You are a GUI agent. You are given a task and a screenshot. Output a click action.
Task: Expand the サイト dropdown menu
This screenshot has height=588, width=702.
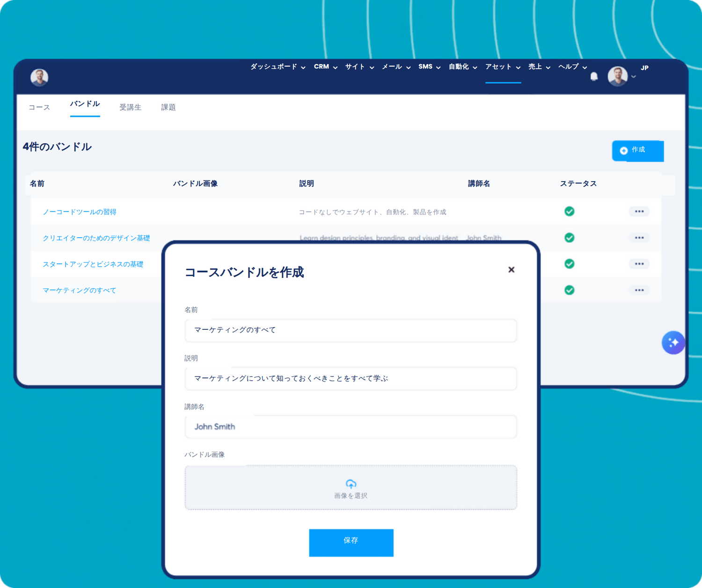(359, 67)
